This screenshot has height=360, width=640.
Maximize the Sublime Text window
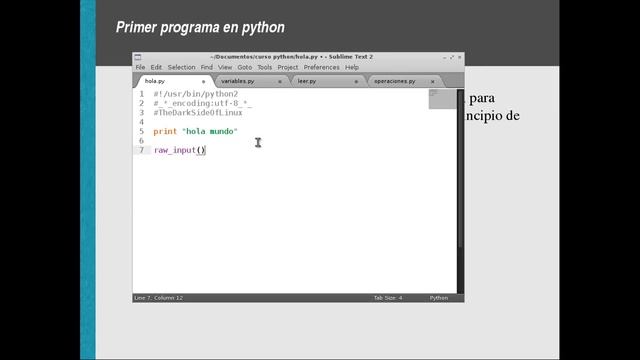click(x=452, y=57)
